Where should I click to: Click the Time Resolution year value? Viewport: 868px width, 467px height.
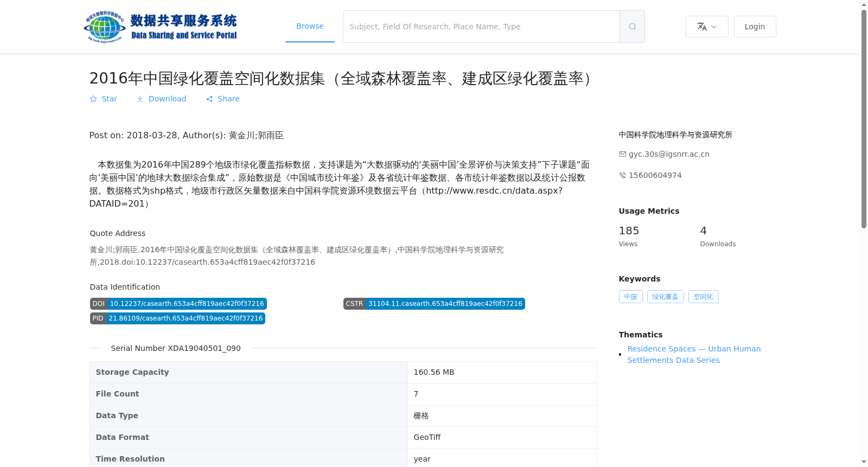coord(422,459)
